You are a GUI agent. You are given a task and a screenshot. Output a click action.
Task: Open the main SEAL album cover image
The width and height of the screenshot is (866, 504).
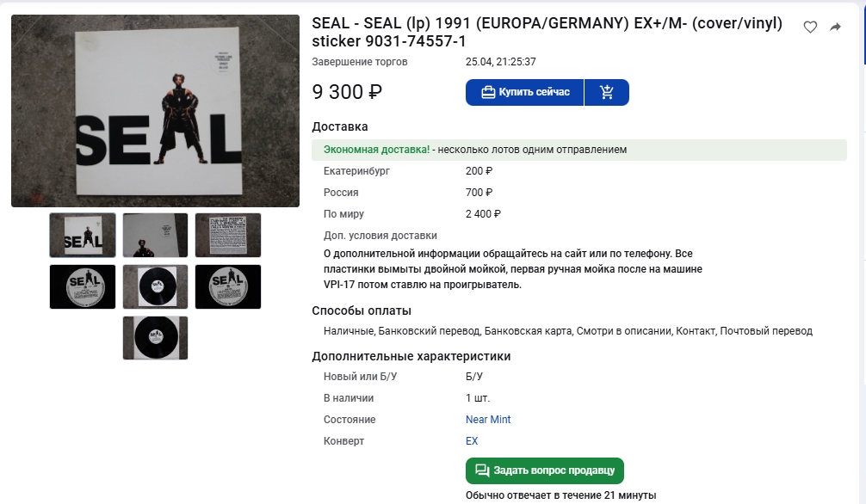pos(155,111)
